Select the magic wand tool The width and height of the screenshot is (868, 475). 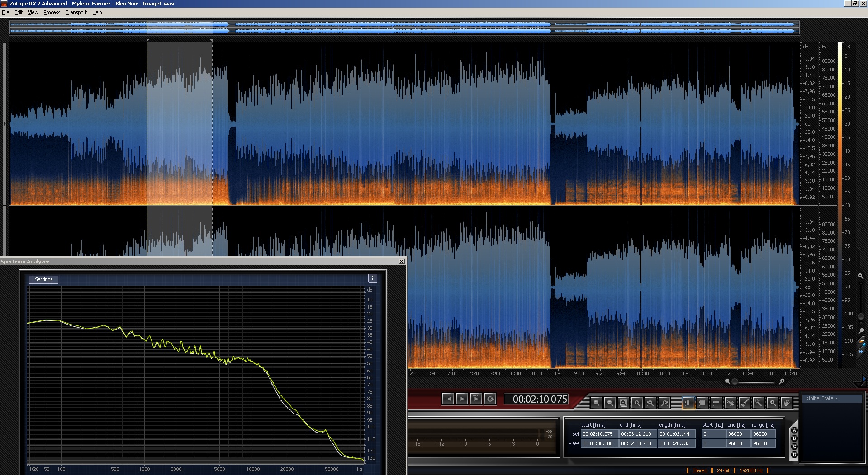click(759, 402)
